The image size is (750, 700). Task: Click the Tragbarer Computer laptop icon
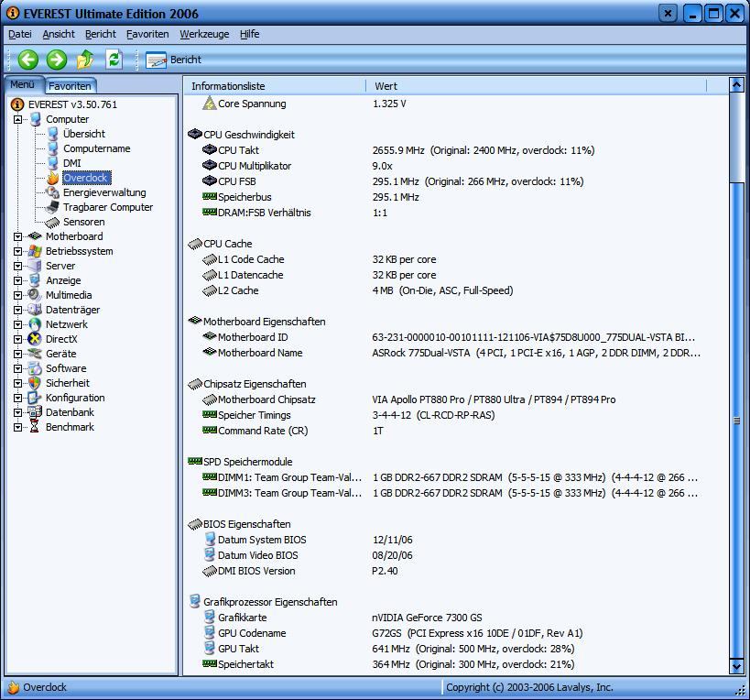52,207
